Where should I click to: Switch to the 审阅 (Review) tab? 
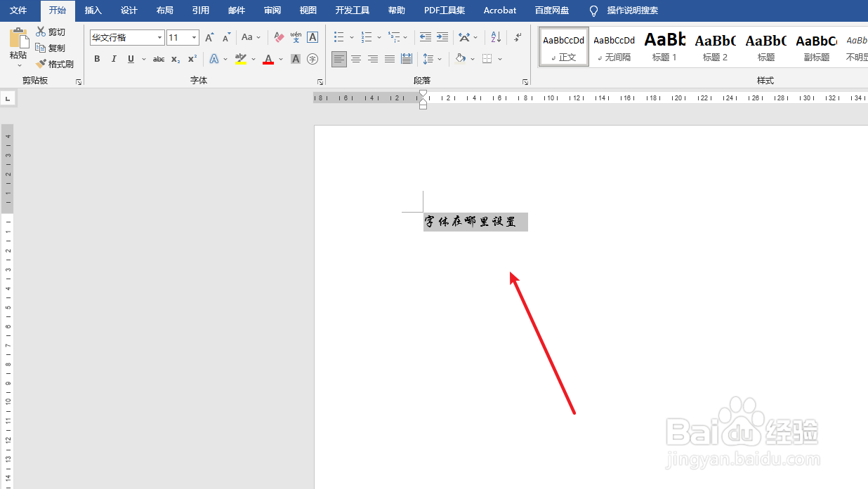[x=272, y=11]
